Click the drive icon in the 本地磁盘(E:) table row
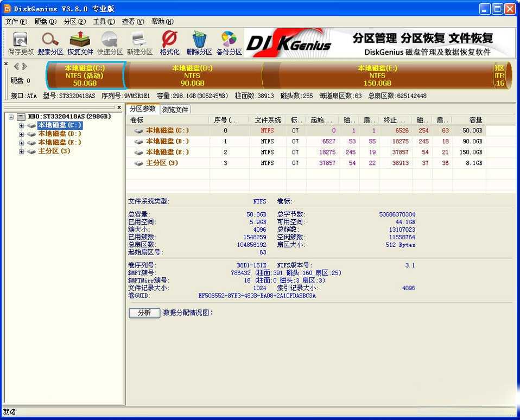The image size is (520, 420). (138, 152)
